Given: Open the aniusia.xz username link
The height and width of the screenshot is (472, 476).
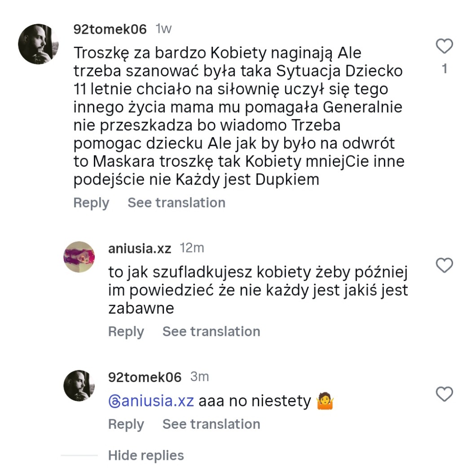Looking at the screenshot, I should (x=140, y=248).
